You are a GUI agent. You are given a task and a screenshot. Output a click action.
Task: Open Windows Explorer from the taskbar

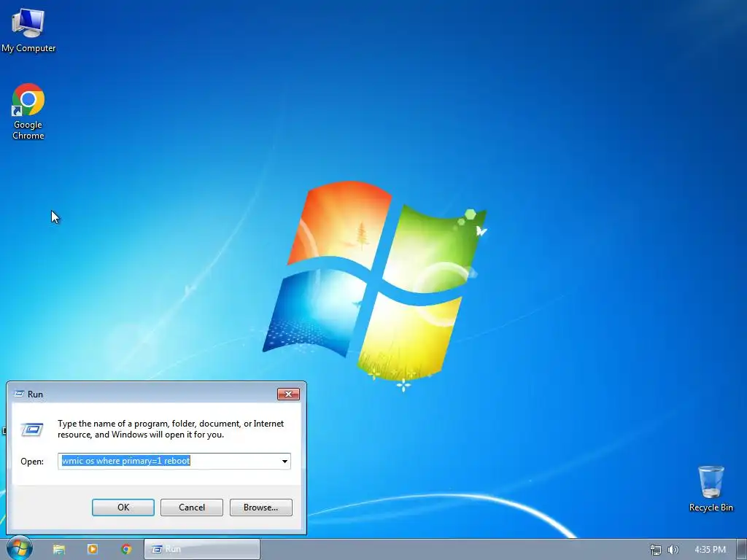58,549
